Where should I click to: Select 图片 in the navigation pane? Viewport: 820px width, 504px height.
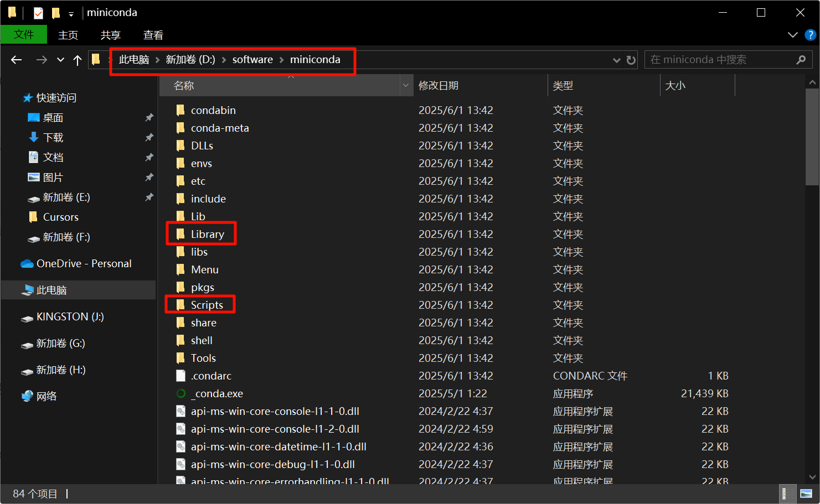53,178
